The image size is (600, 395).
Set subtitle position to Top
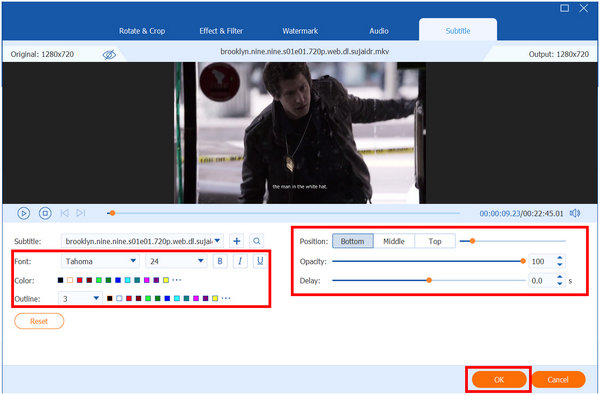pos(435,241)
